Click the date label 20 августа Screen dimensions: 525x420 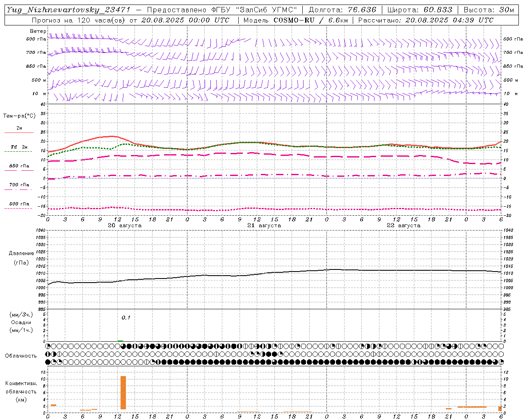[x=125, y=226]
